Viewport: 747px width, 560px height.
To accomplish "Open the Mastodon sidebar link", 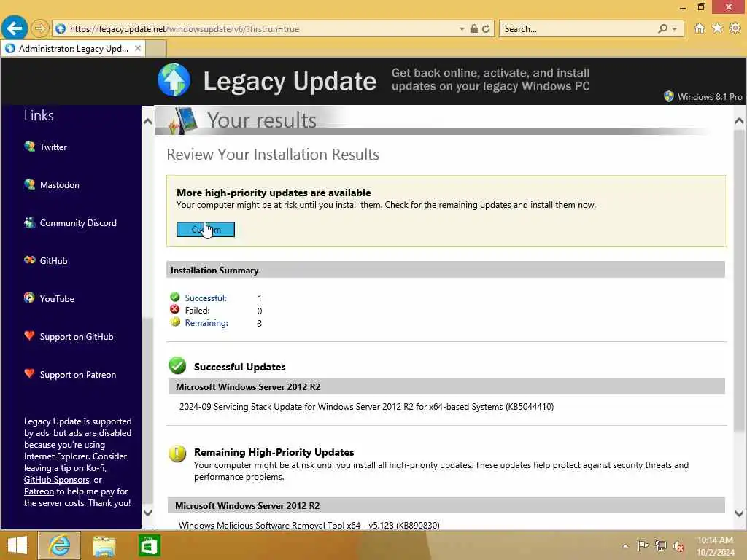I will coord(60,185).
